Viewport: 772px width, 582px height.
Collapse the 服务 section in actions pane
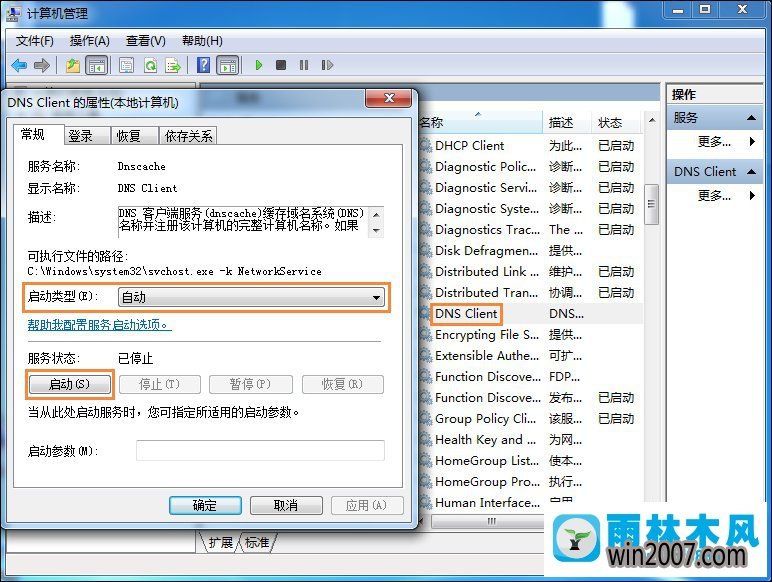coord(751,118)
